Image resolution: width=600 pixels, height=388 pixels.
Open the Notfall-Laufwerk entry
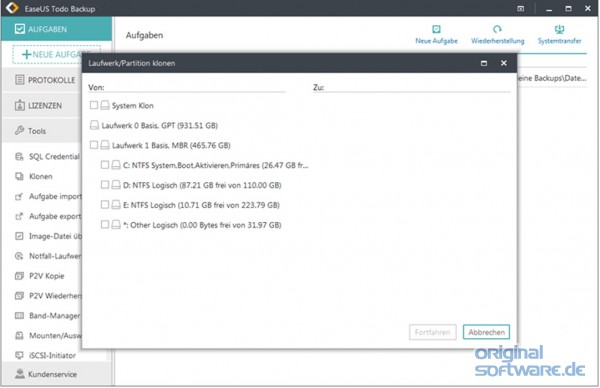coord(55,256)
